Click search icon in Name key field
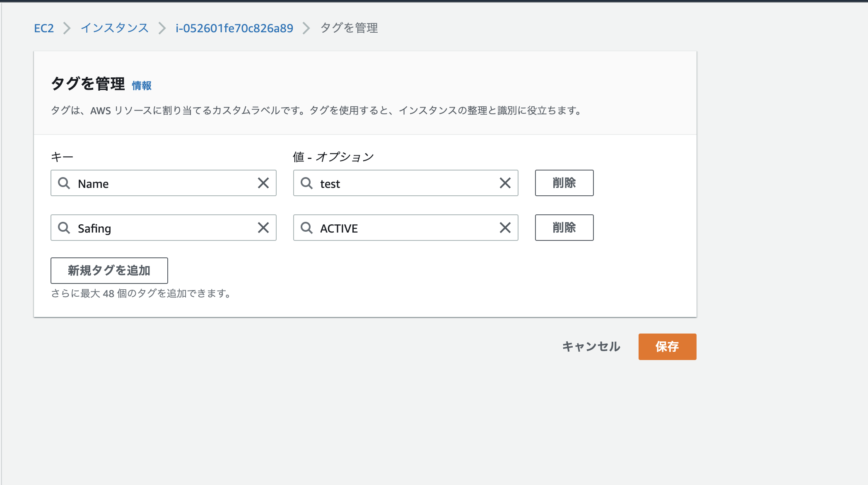The image size is (868, 485). (64, 183)
